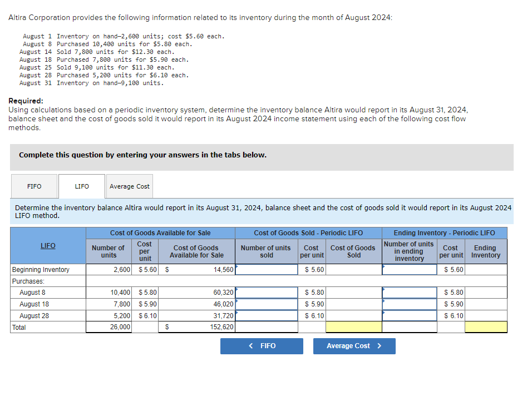Click units sold field for Beginning Inventory
This screenshot has height=396, width=532.
click(x=267, y=270)
